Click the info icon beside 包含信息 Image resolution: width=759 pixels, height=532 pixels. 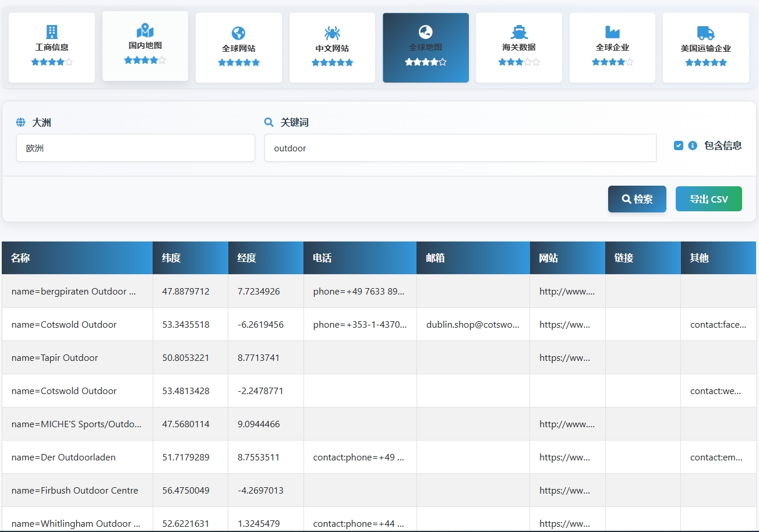coord(693,146)
